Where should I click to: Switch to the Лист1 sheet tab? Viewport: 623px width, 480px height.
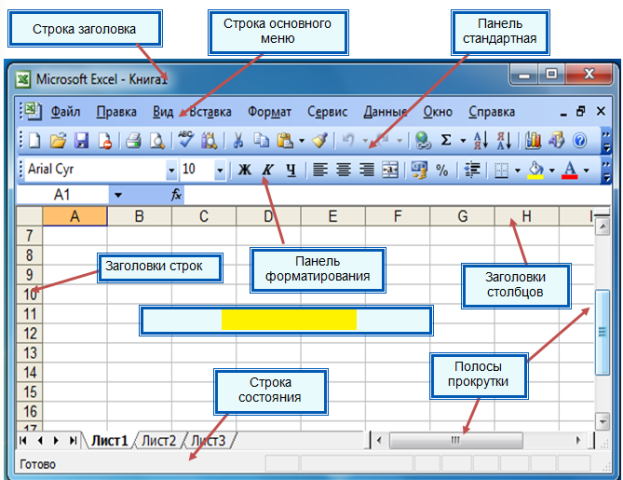tap(110, 441)
